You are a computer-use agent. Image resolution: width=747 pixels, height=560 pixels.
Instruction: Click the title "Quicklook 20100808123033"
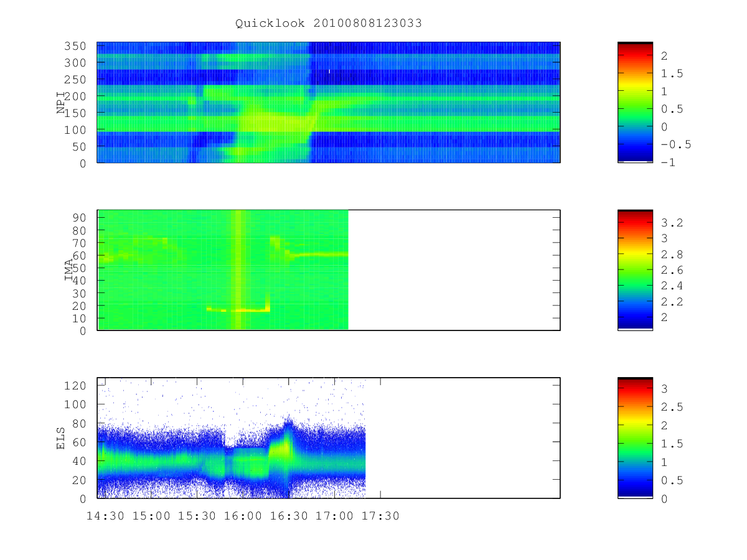[329, 24]
